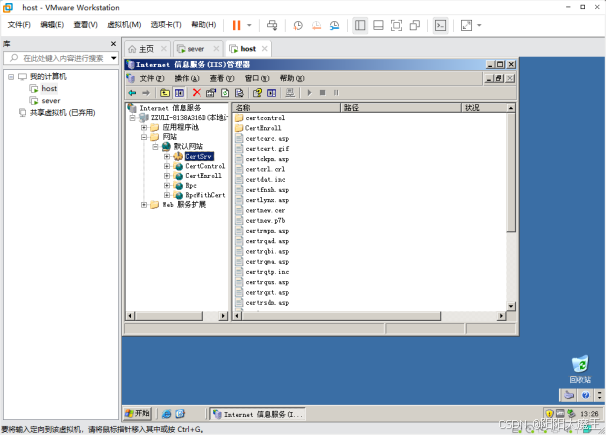Image resolution: width=607 pixels, height=436 pixels.
Task: Toggle the console view button
Action: [441, 26]
